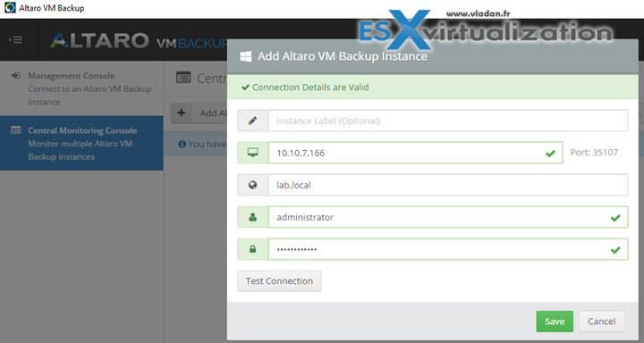The width and height of the screenshot is (644, 343).
Task: Click the Central Monitoring Console list icon
Action: [15, 130]
